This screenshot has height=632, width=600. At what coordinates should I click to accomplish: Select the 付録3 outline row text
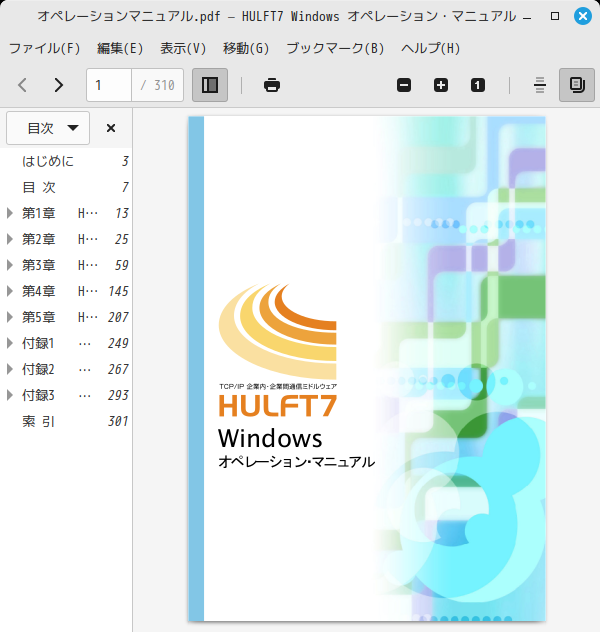pyautogui.click(x=56, y=395)
